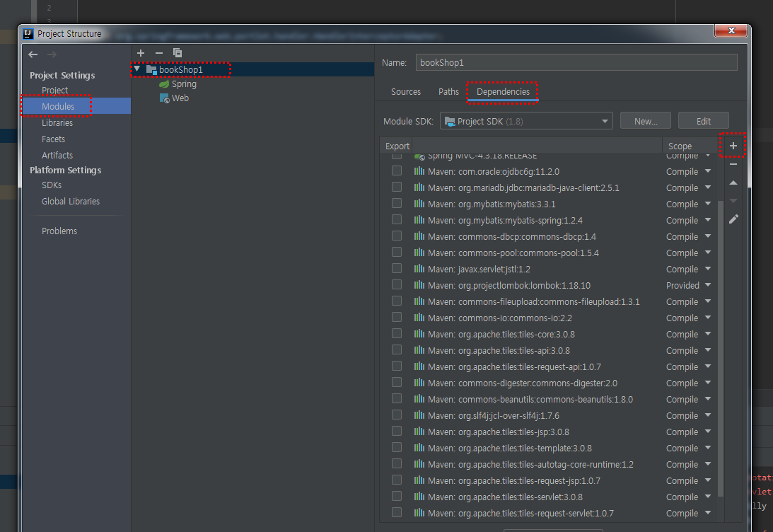
Task: Click the back navigation arrow
Action: point(33,54)
